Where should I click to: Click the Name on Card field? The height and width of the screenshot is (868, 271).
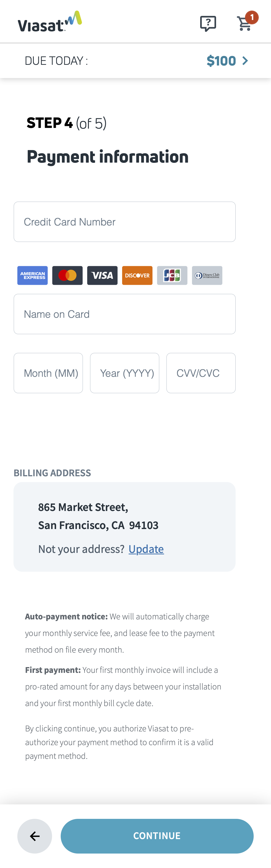124,314
